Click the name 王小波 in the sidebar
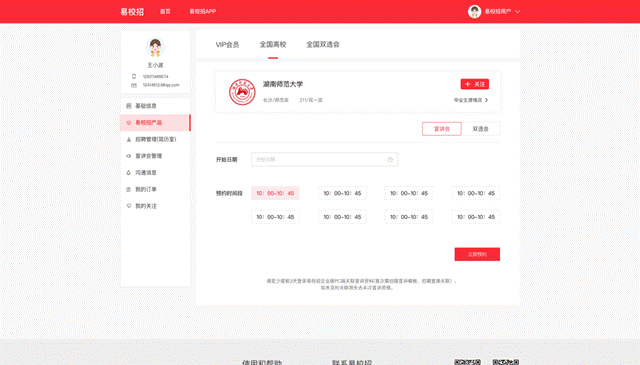Screen dimensions: 640x365 [155, 65]
